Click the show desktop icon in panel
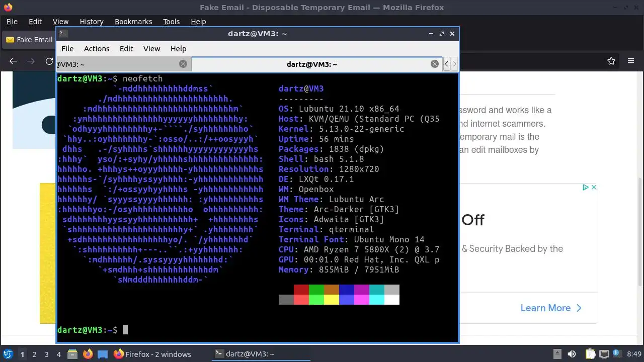Image resolution: width=644 pixels, height=362 pixels. pos(103,354)
